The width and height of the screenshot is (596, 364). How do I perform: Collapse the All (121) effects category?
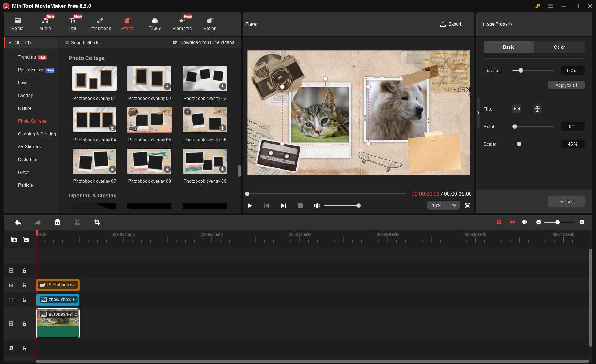[x=10, y=42]
